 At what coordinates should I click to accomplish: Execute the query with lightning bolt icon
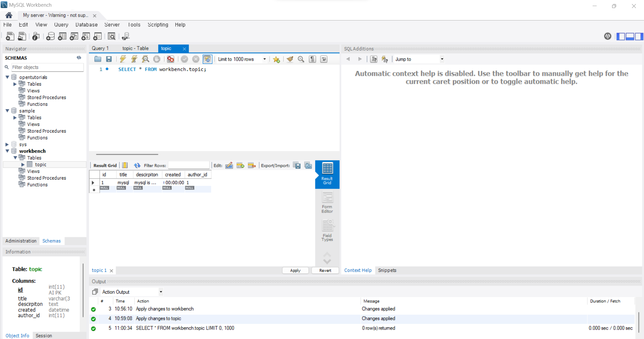pos(123,59)
